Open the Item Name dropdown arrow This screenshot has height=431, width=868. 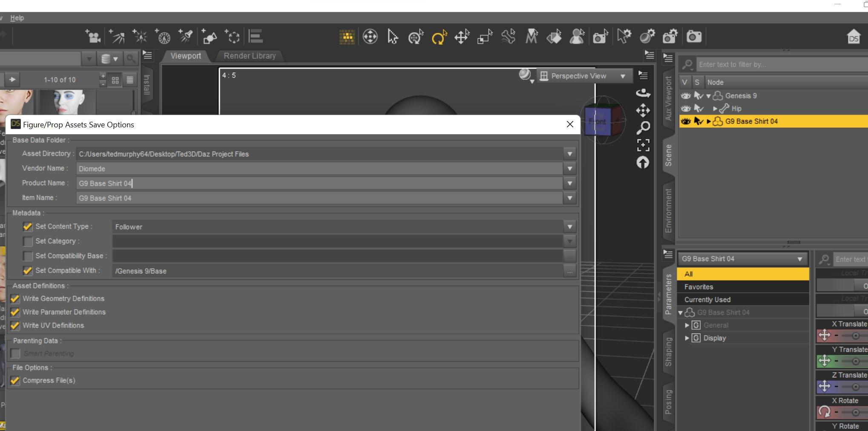click(570, 198)
